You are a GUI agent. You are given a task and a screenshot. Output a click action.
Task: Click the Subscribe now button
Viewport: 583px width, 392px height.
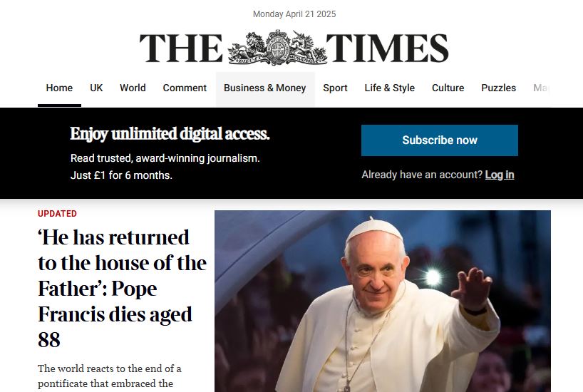click(440, 140)
